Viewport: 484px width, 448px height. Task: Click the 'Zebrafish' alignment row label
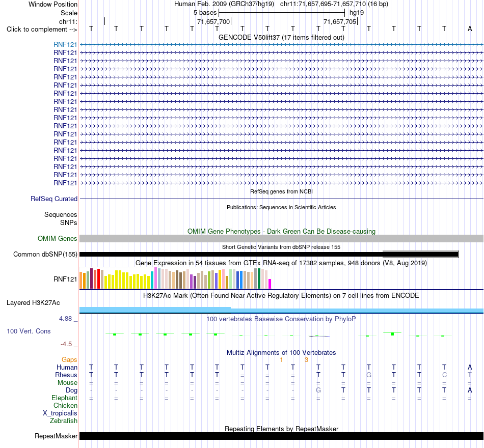(x=64, y=421)
